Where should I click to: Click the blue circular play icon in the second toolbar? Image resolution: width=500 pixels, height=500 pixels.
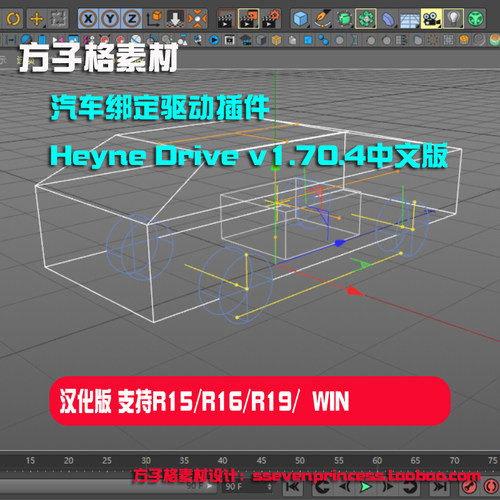(214, 40)
